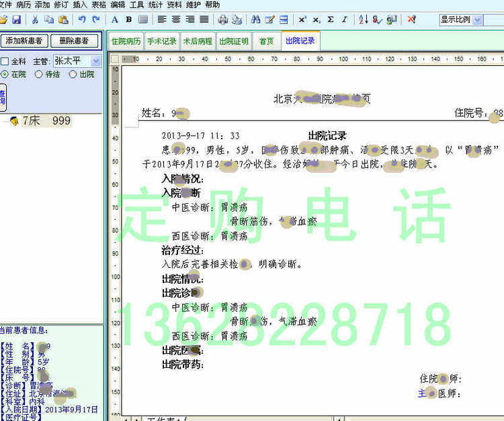Viewport: 504px width, 421px height.
Task: Switch to the 住院病历 tab
Action: [x=126, y=41]
